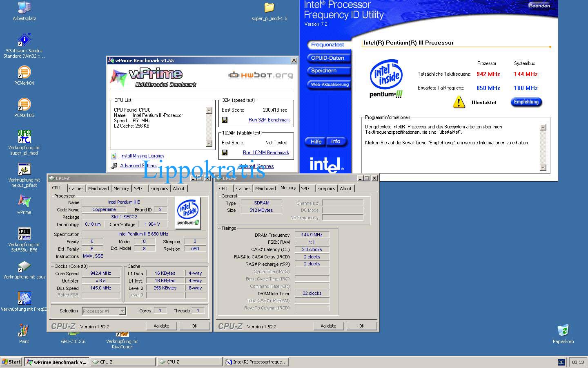
Task: Launch the PCMark05 desktop shortcut
Action: (24, 104)
